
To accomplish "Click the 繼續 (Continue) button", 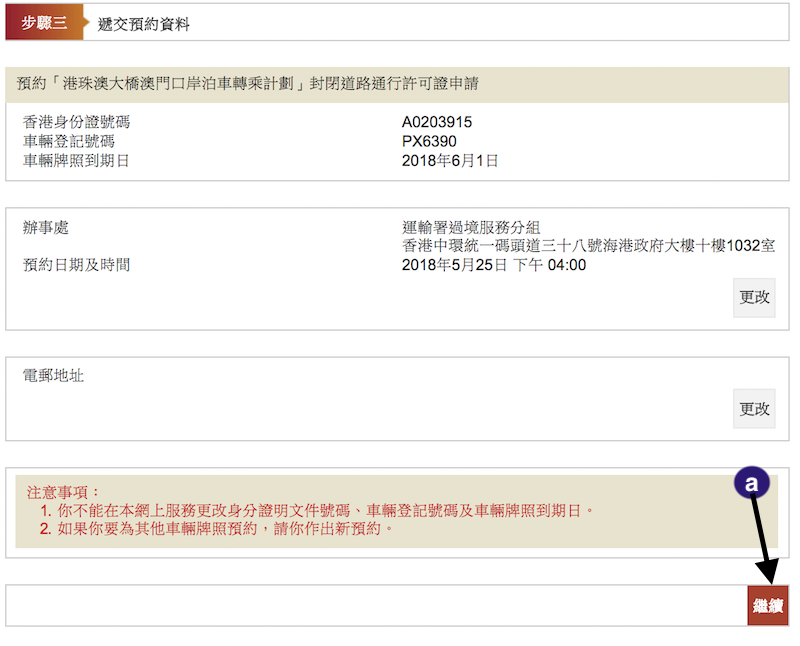I will pyautogui.click(x=767, y=605).
